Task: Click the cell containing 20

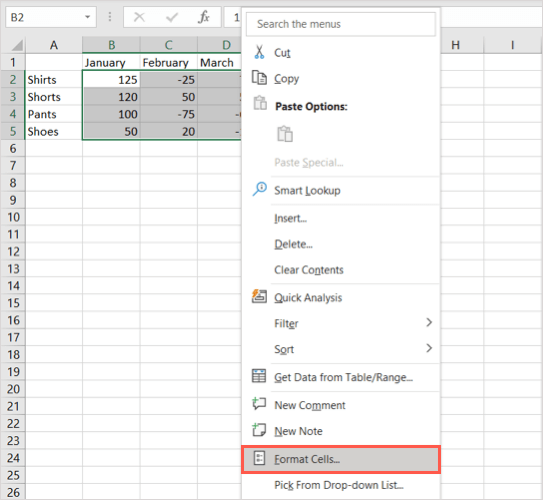Action: [x=169, y=132]
